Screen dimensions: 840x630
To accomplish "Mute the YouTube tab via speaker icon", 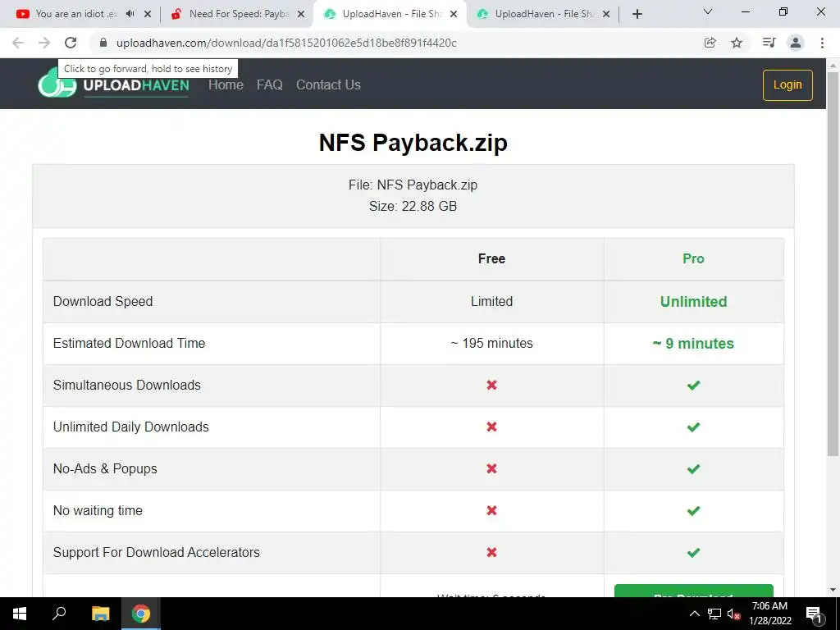I will coord(130,14).
